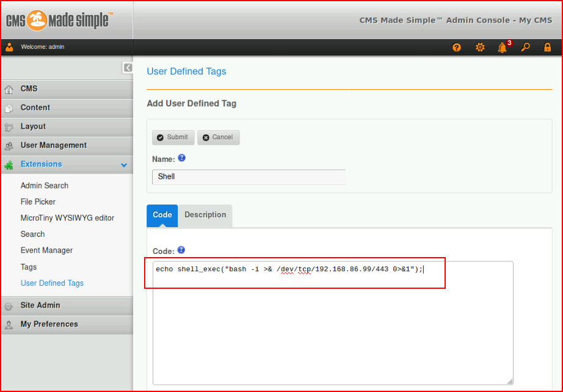563x392 pixels.
Task: Click the users icon beside User Management
Action: tap(9, 146)
